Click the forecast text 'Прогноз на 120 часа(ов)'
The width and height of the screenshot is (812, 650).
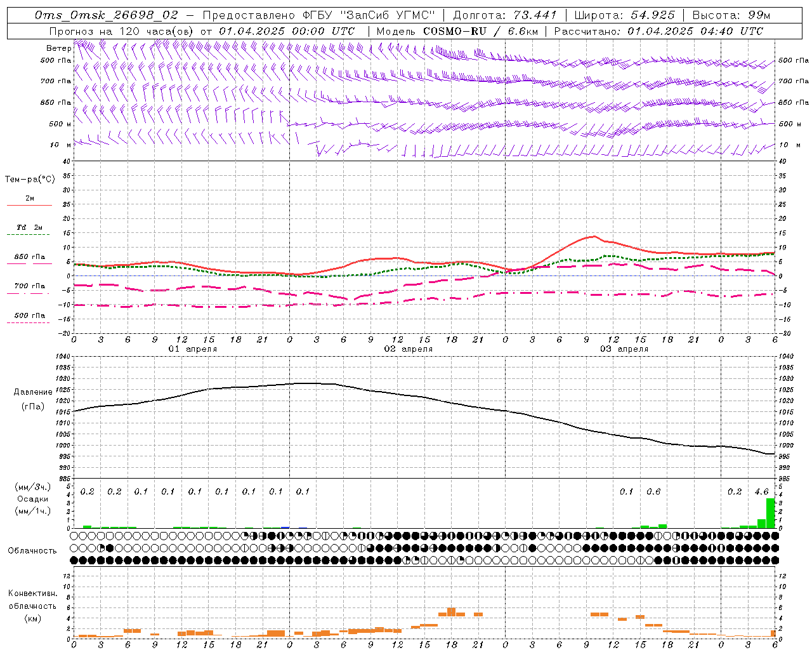[122, 31]
